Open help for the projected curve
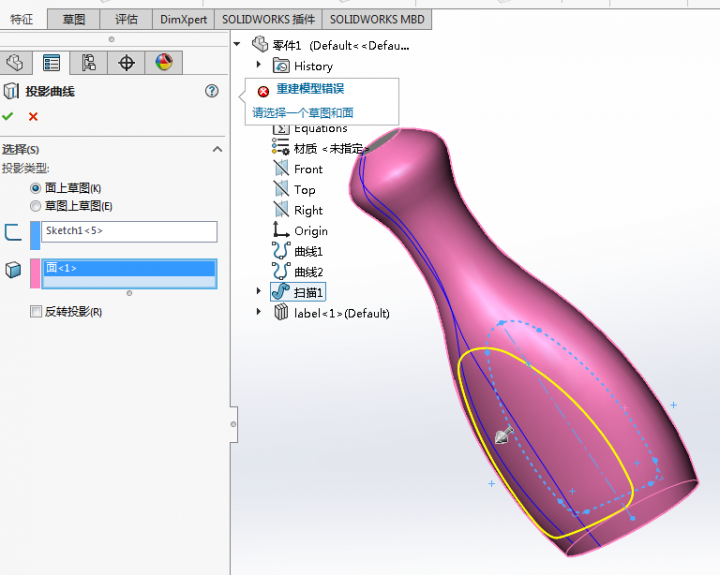Image resolution: width=720 pixels, height=575 pixels. pos(211,91)
